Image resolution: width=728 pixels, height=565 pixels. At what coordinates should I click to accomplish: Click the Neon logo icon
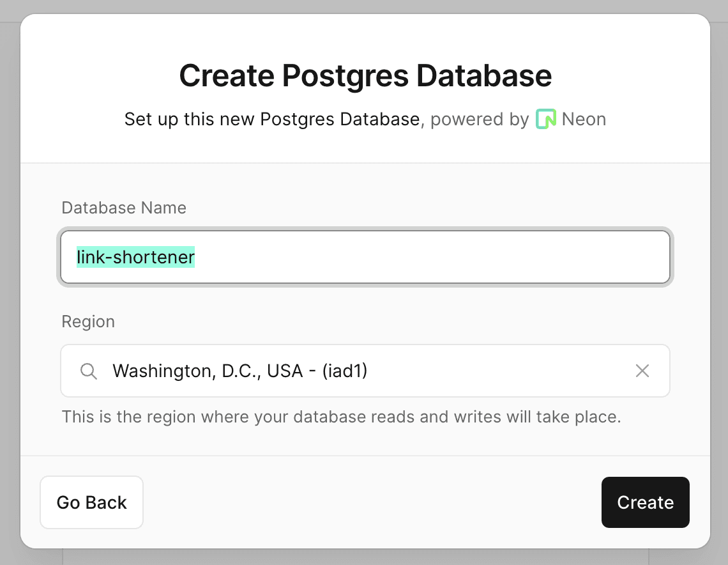point(546,120)
